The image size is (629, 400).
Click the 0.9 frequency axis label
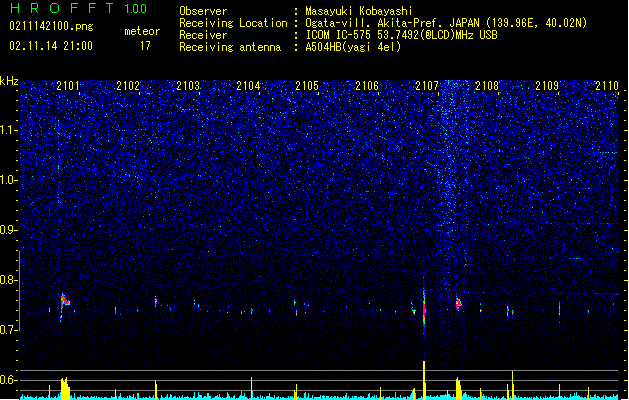pos(9,230)
